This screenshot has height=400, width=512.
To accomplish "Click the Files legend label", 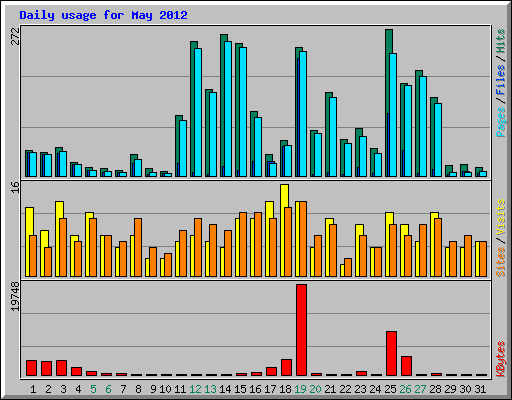I will click(500, 80).
